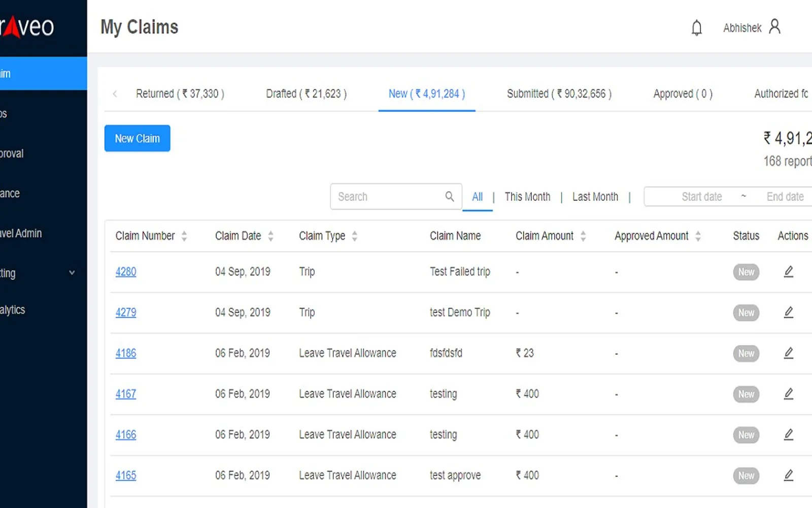Select 'Test Failed trip' claim name

[460, 272]
